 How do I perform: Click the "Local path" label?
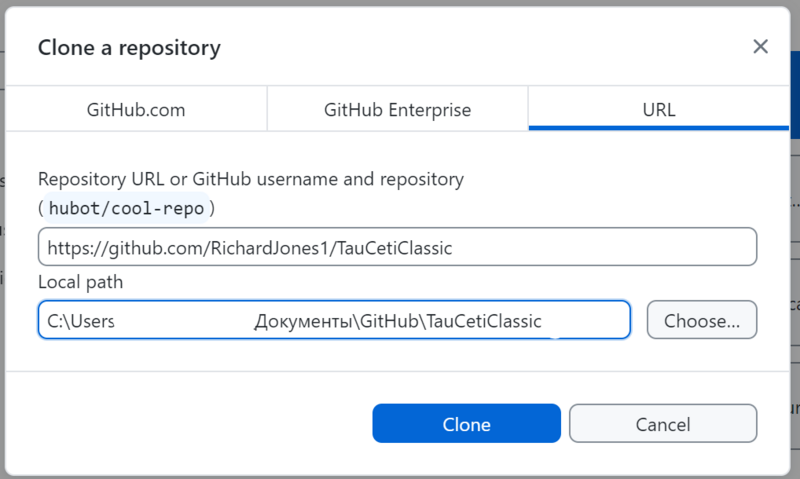[x=80, y=283]
